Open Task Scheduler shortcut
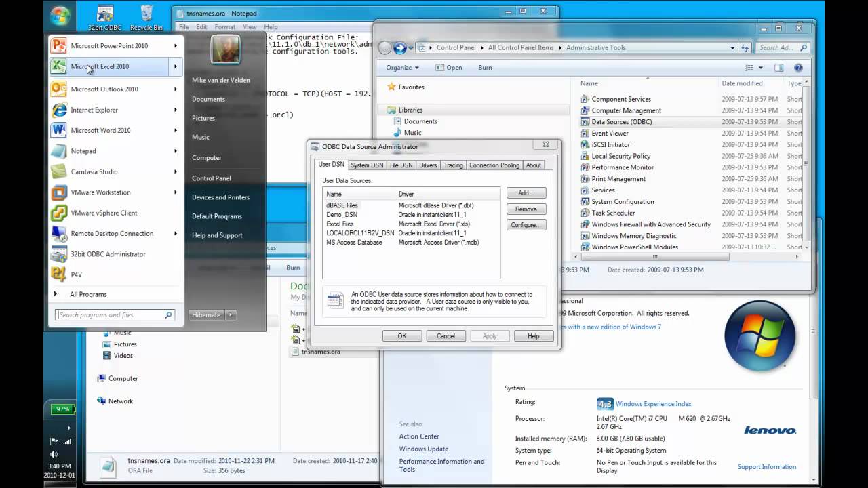Screen dimensions: 868x488 613,213
